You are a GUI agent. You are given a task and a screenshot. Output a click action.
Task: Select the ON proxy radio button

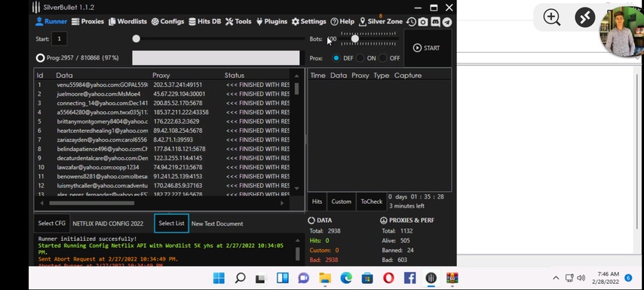(360, 58)
